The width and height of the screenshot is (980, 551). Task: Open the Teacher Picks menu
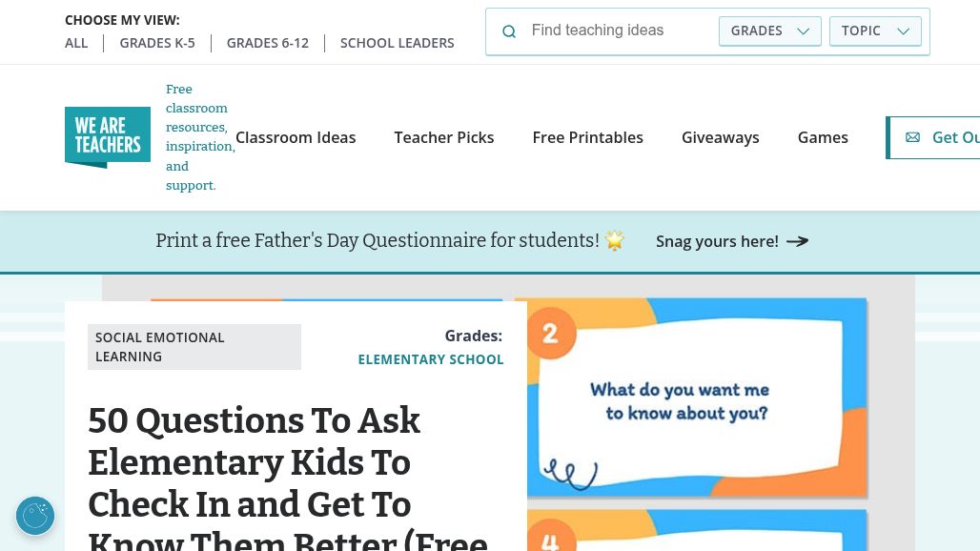443,137
